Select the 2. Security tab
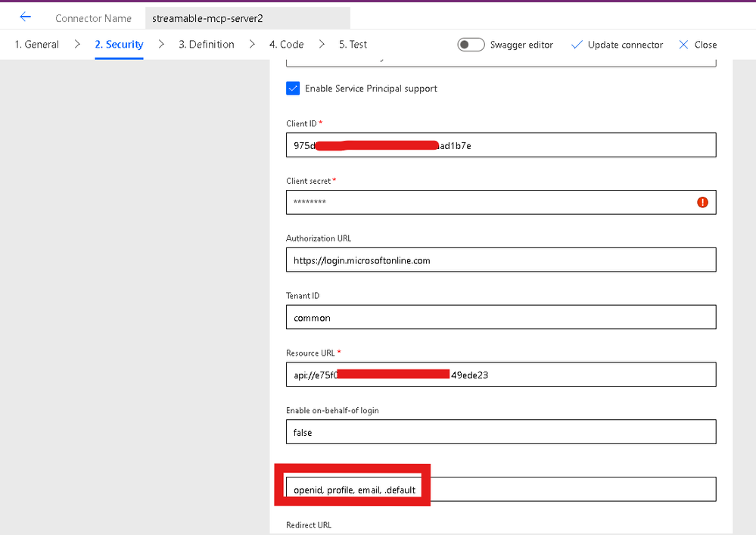This screenshot has height=535, width=756. [119, 45]
